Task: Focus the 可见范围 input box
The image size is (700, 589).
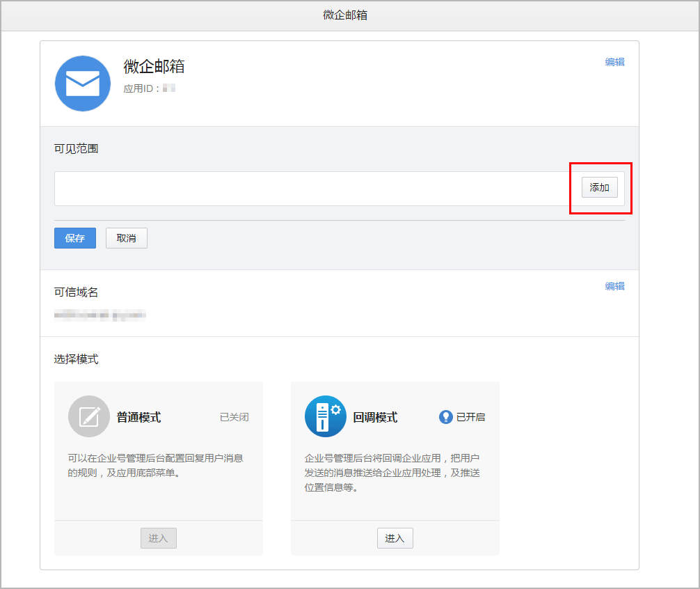Action: click(313, 189)
